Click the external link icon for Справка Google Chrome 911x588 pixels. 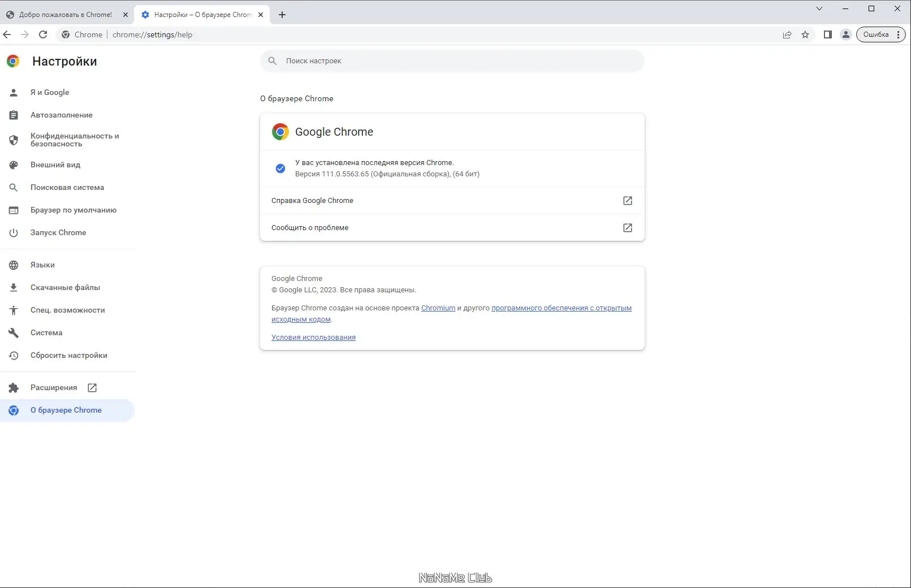pyautogui.click(x=628, y=201)
